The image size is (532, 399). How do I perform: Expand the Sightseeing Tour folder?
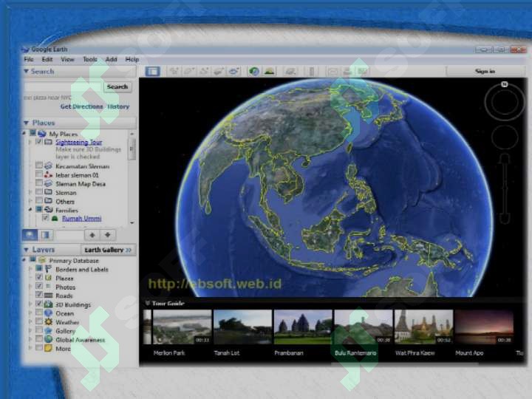(30, 142)
